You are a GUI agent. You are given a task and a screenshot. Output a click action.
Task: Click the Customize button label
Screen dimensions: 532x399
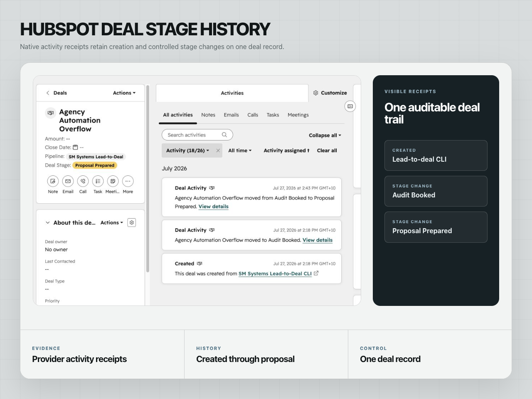click(x=334, y=93)
